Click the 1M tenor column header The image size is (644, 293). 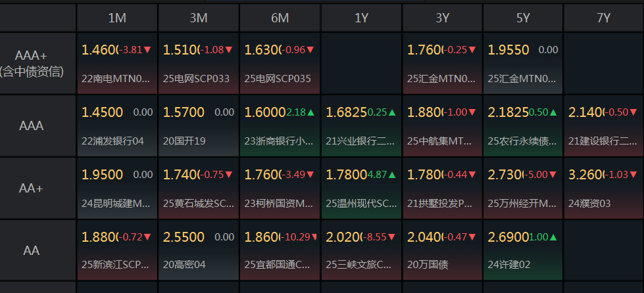tap(117, 18)
